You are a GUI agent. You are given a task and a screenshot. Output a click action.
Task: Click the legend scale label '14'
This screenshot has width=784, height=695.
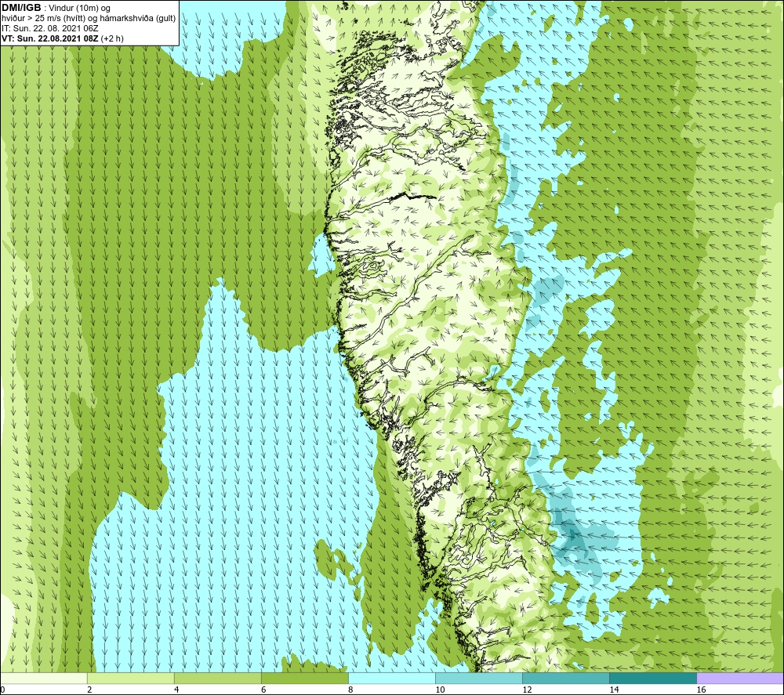[x=614, y=690]
